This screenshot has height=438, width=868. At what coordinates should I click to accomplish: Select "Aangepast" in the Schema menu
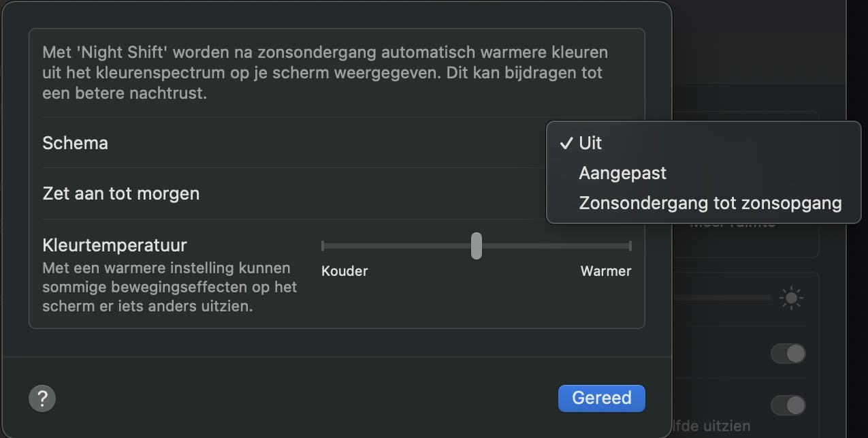coord(622,173)
